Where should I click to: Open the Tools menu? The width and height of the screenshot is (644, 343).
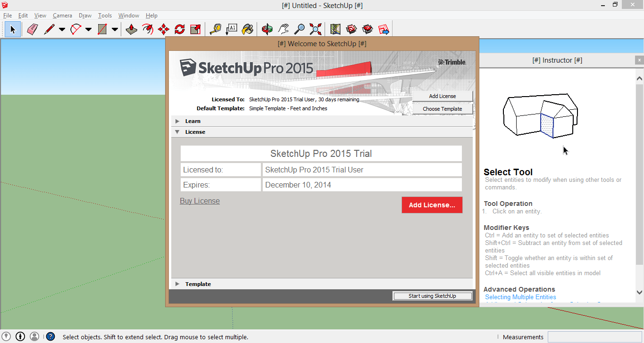[105, 16]
